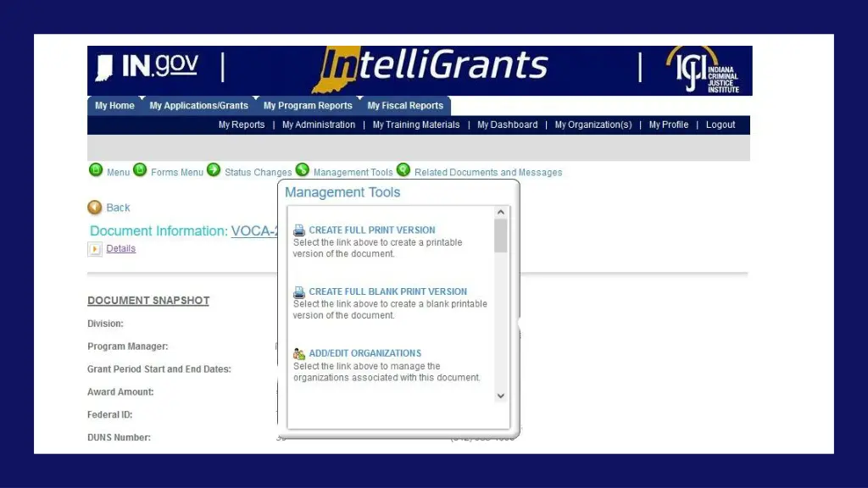
Task: Expand the Details disclosure arrow
Action: tap(95, 249)
